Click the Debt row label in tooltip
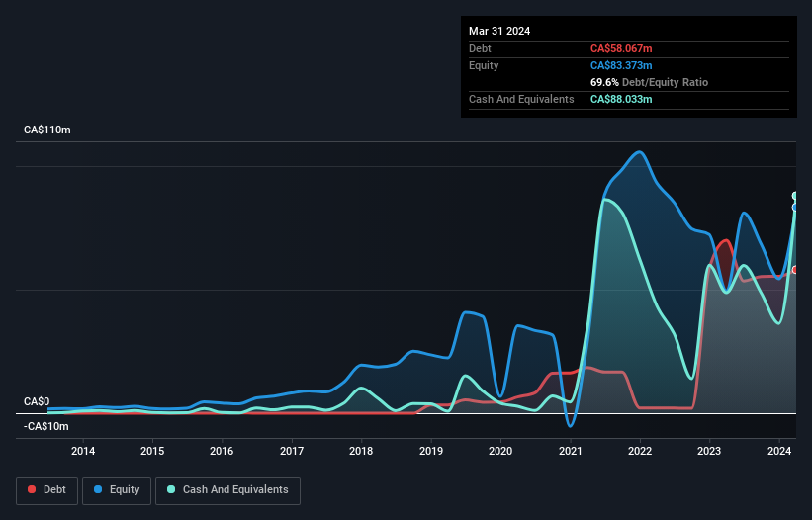This screenshot has width=812, height=520. point(480,48)
